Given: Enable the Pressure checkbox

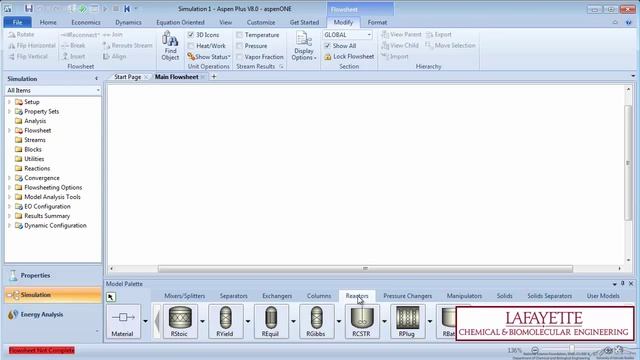Looking at the screenshot, I should [240, 46].
